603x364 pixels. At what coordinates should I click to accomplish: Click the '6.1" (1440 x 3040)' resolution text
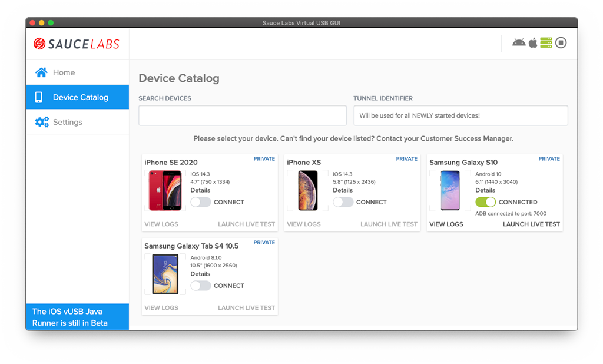(496, 181)
